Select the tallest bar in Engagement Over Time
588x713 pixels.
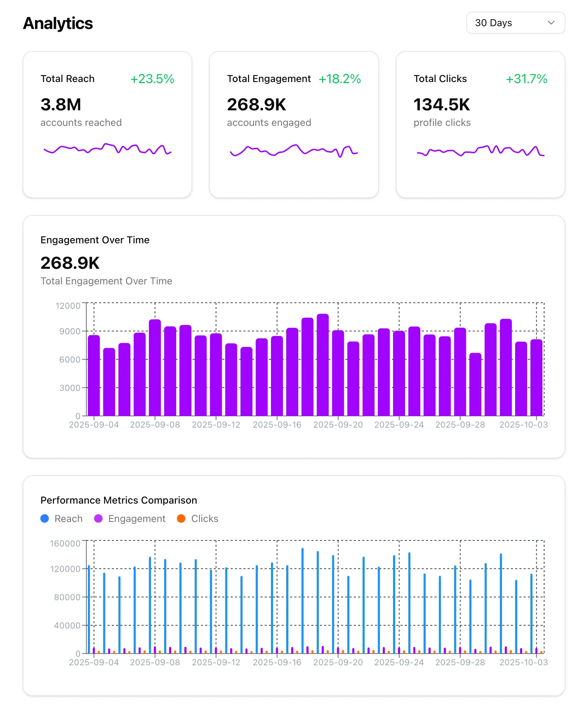pyautogui.click(x=322, y=364)
